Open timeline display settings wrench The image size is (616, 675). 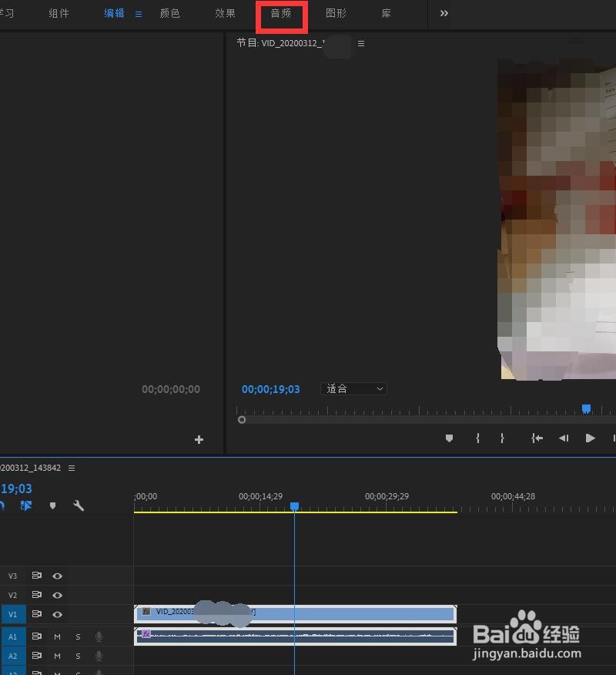[x=79, y=505]
